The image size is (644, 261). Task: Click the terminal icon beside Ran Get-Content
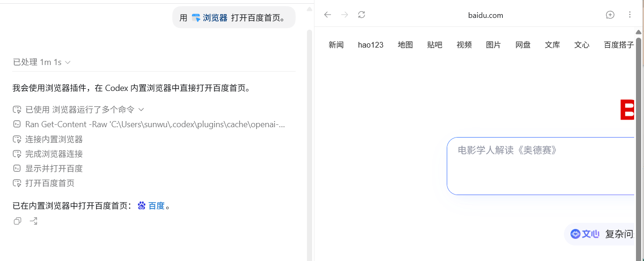(x=17, y=124)
